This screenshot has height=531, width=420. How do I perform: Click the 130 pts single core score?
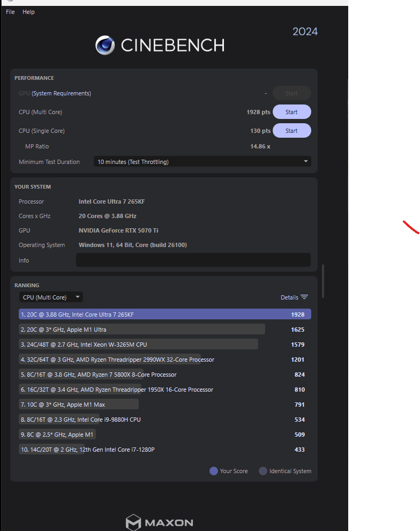click(x=260, y=131)
